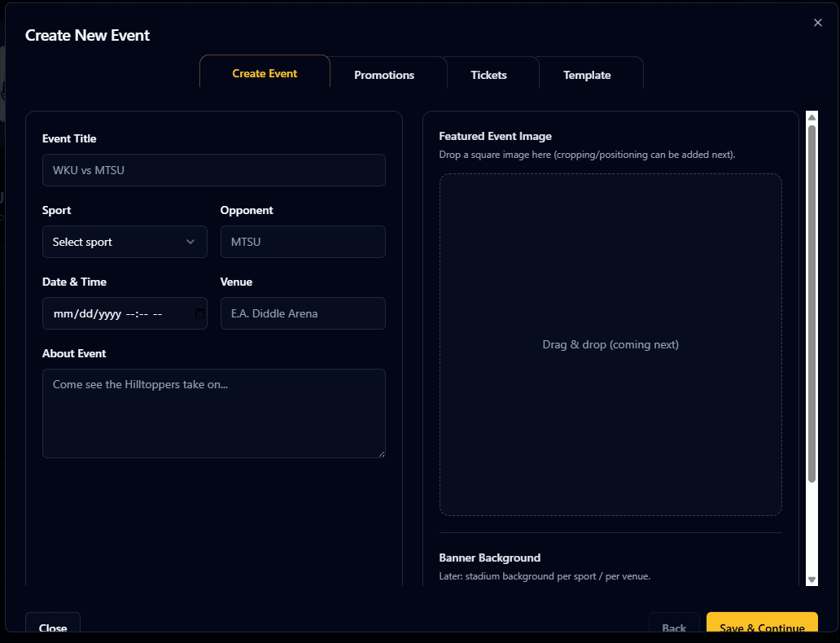Focus the Venue field
The height and width of the screenshot is (643, 840).
coord(303,313)
